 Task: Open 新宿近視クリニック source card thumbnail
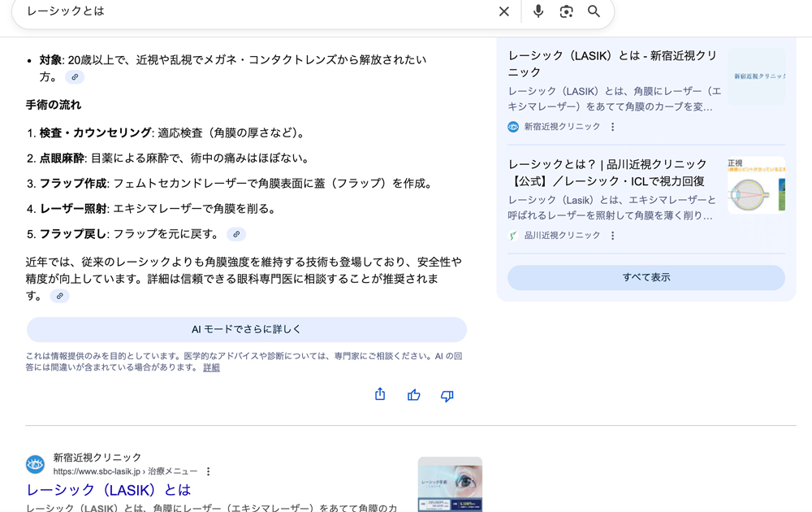(757, 76)
